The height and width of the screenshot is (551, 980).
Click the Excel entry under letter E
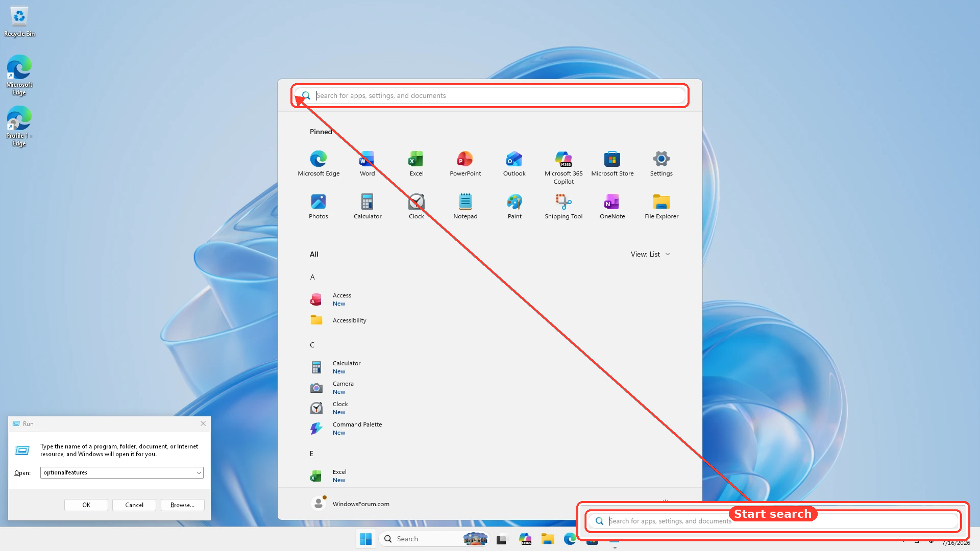click(x=328, y=476)
